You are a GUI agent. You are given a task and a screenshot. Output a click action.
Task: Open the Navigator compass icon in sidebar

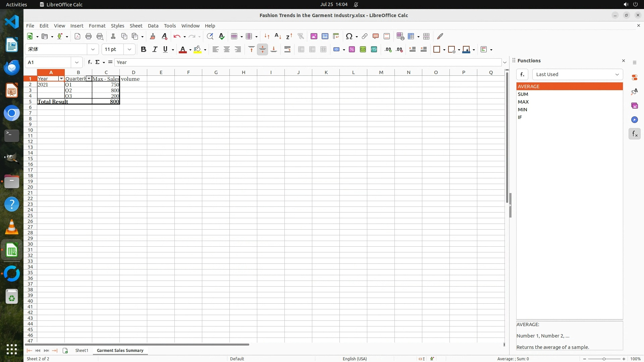[634, 120]
